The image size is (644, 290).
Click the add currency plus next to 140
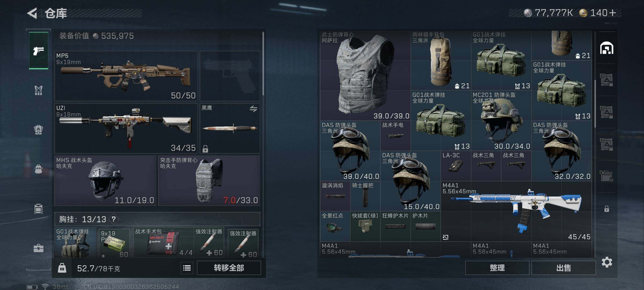click(613, 13)
